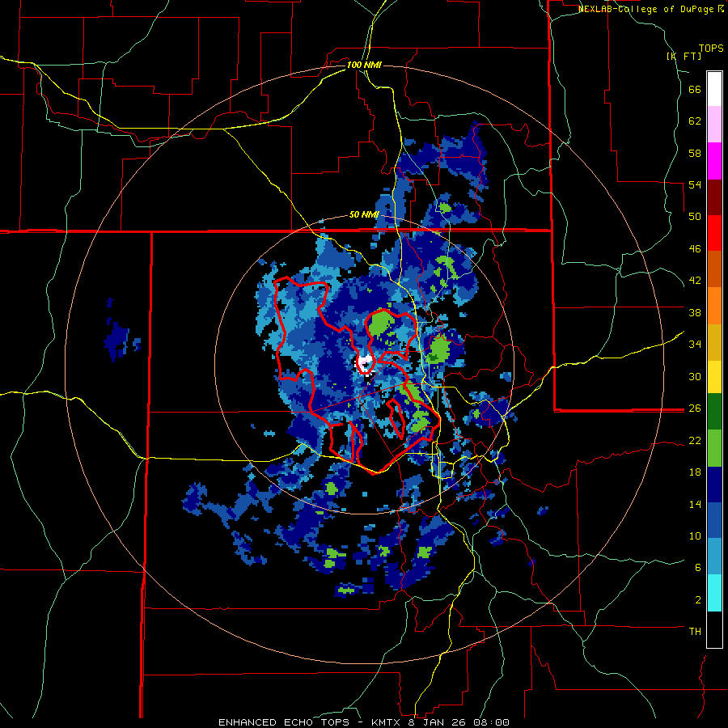
Task: Click the 'KMTX' radar site identifier
Action: [x=385, y=722]
